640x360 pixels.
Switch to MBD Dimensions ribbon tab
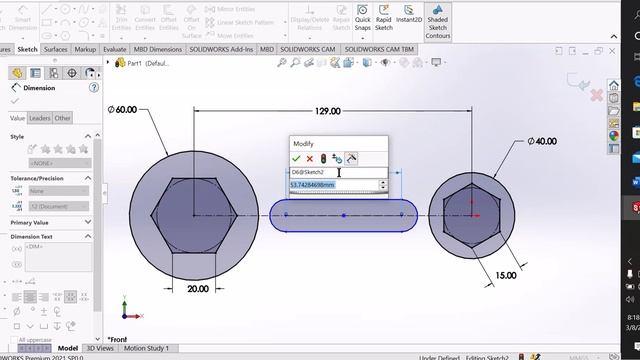158,49
